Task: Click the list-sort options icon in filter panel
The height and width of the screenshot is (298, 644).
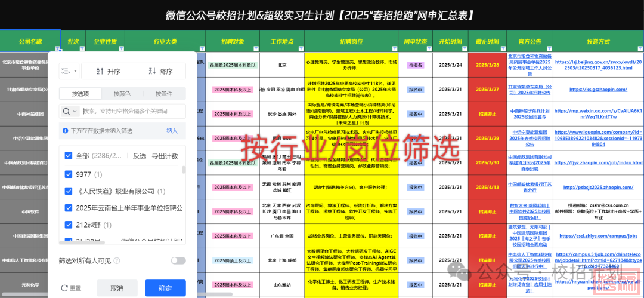Action: [66, 71]
